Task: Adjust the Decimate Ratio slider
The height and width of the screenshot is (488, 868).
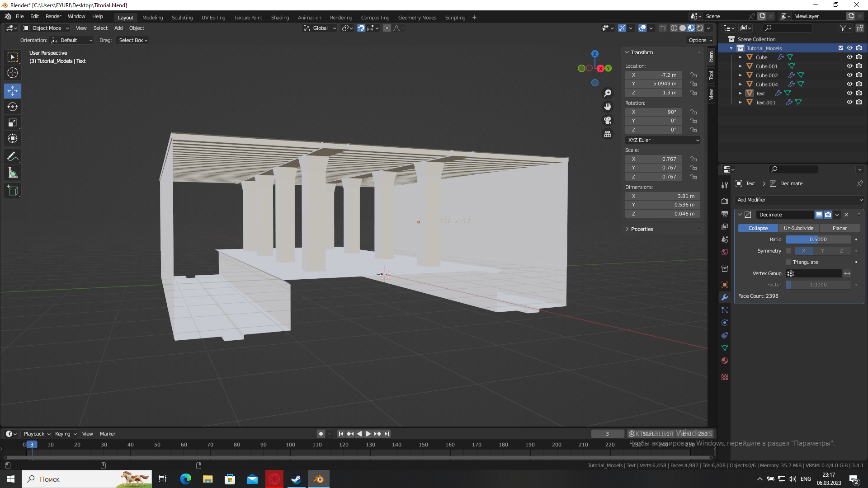Action: coord(818,239)
